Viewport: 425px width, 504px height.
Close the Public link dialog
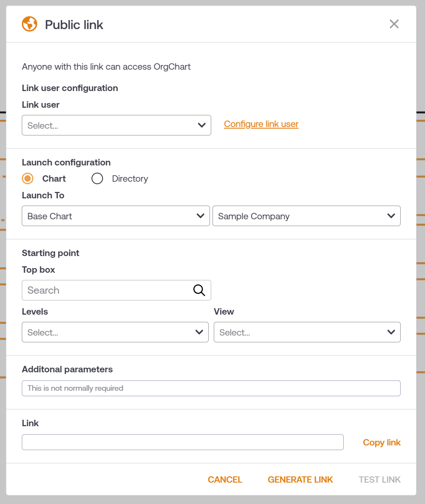394,24
